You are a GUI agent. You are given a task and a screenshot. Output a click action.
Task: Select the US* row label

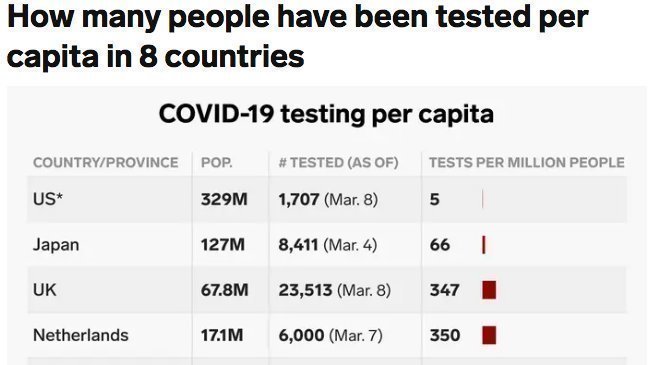[48, 200]
